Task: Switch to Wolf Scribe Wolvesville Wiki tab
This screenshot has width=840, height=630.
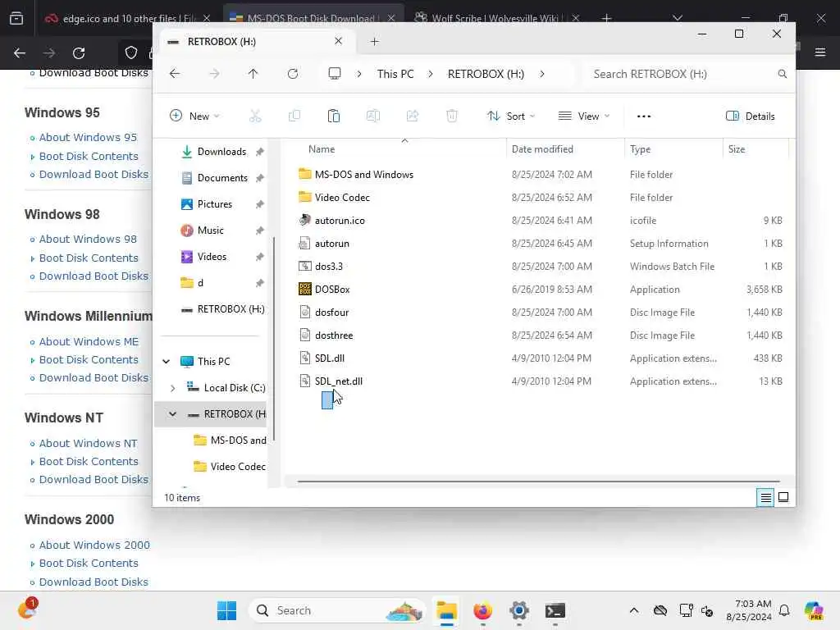Action: click(x=495, y=18)
